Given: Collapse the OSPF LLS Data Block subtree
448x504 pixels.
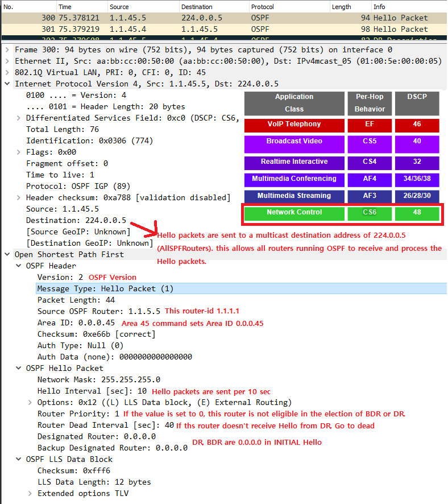Looking at the screenshot, I should (19, 459).
